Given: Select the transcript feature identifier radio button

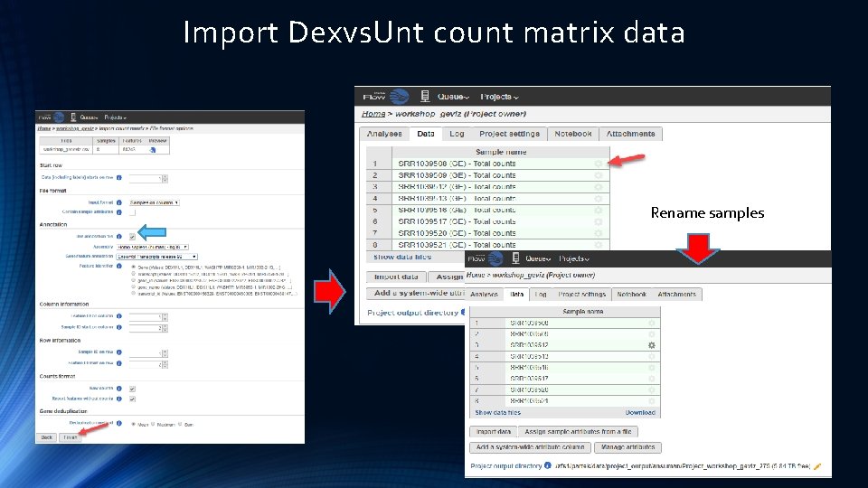Looking at the screenshot, I should click(x=134, y=274).
